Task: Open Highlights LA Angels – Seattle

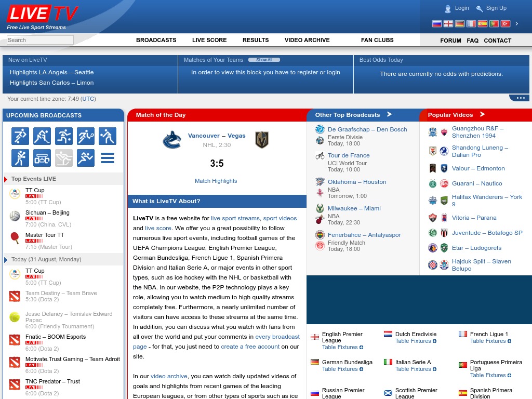Action: coord(51,72)
